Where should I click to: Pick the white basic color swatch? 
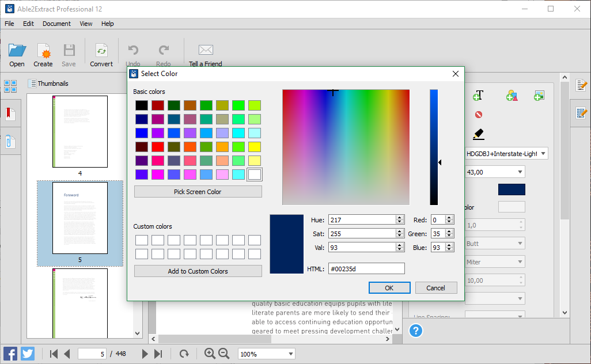255,175
